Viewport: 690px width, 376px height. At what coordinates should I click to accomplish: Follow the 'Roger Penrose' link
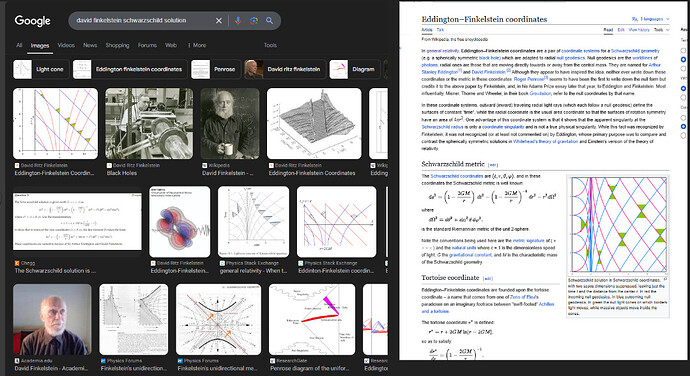click(x=529, y=79)
